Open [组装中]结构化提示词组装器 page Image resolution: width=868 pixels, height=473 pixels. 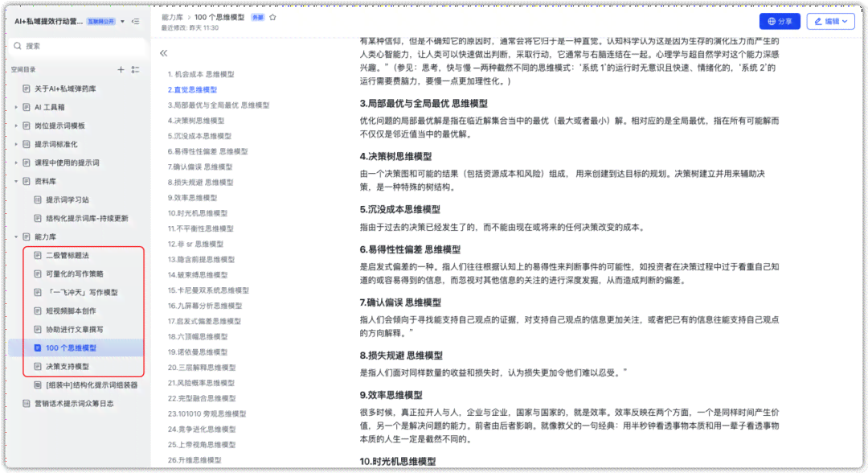pos(92,385)
